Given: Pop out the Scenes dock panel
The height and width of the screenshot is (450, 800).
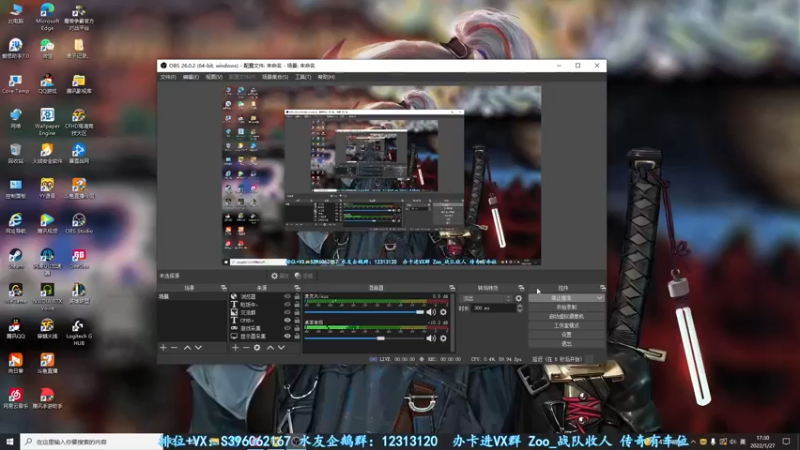Looking at the screenshot, I should tap(223, 288).
